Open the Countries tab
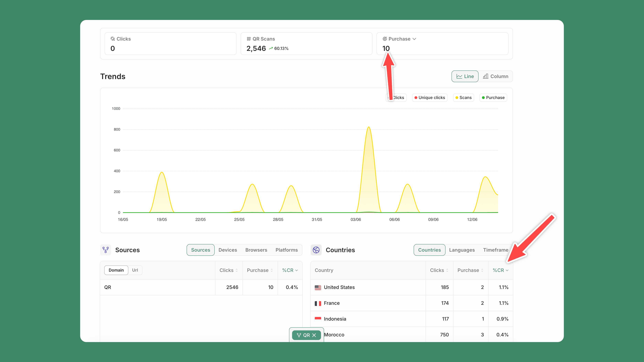Screen dimensions: 644x362 (x=429, y=250)
